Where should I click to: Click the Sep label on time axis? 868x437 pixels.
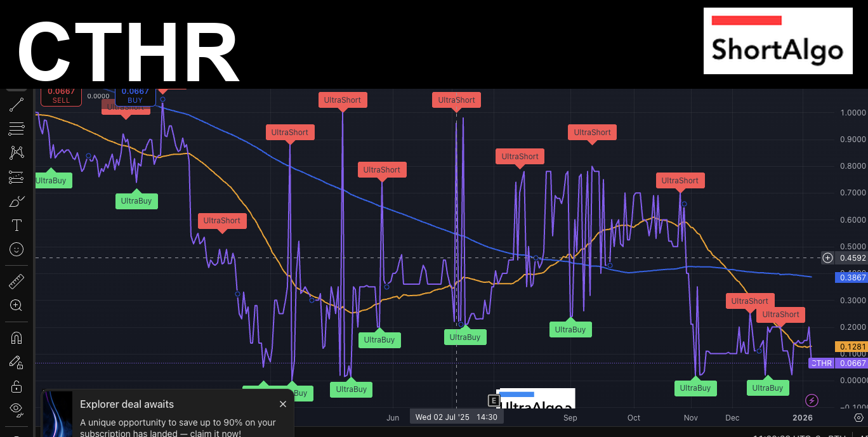(570, 418)
